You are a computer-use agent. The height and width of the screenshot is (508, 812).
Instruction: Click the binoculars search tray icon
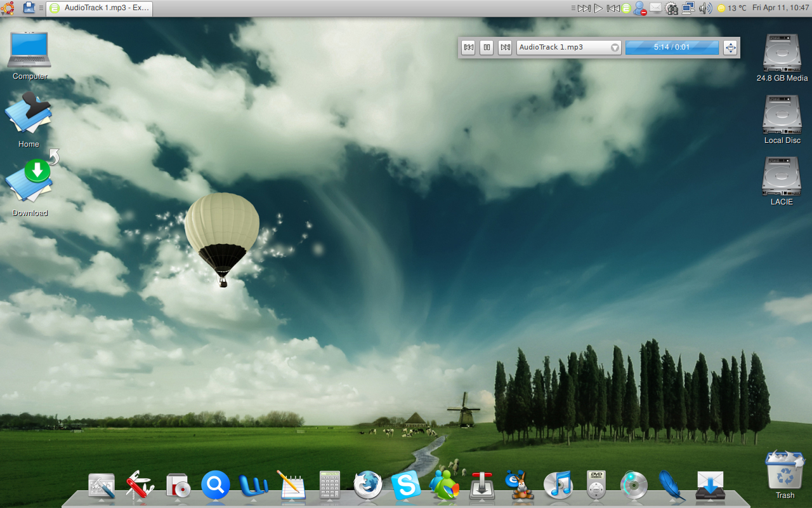pyautogui.click(x=672, y=8)
